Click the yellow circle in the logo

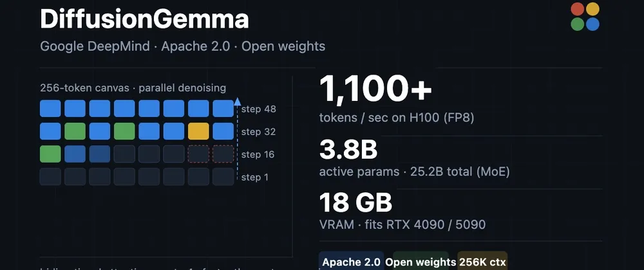click(x=592, y=9)
